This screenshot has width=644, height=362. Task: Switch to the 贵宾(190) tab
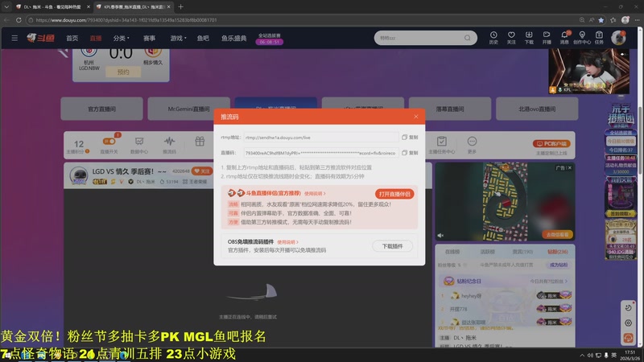pos(522,252)
